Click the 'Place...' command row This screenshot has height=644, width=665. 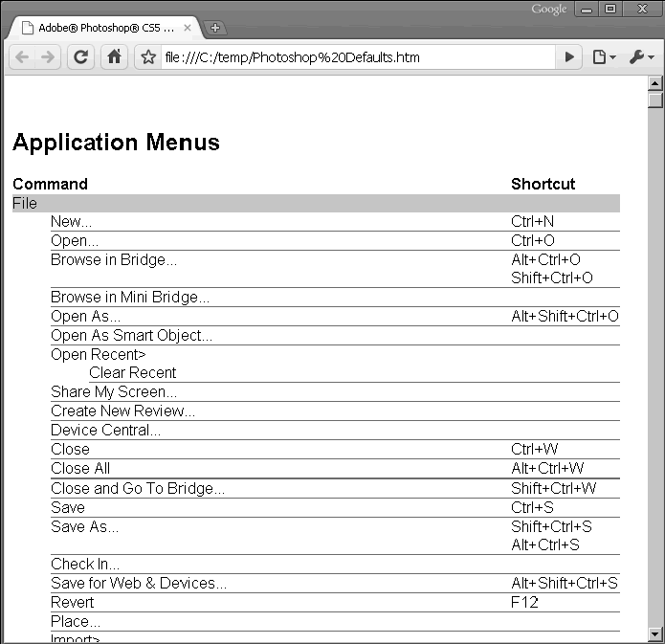coord(335,622)
